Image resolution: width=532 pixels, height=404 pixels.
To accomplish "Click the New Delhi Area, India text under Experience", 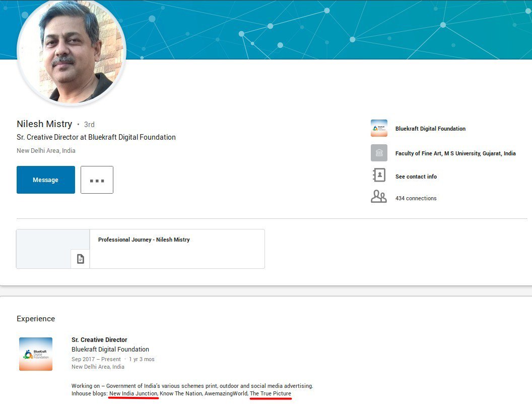I will click(x=98, y=367).
